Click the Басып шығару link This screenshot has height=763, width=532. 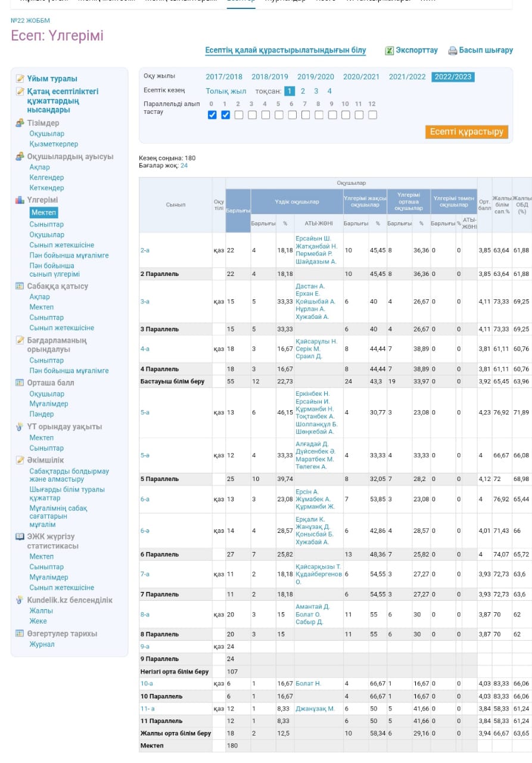tap(486, 51)
